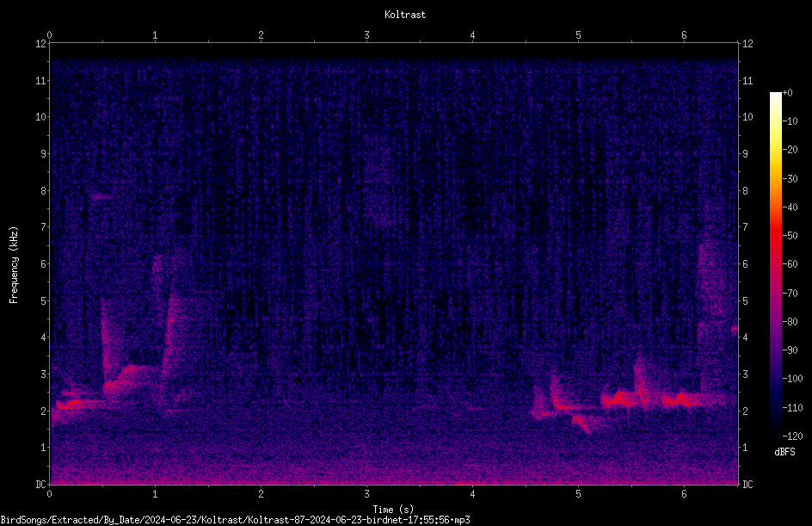Viewport: 812px width, 526px height.
Task: Click the -50 level on dBFS color scale
Action: pyautogui.click(x=790, y=235)
